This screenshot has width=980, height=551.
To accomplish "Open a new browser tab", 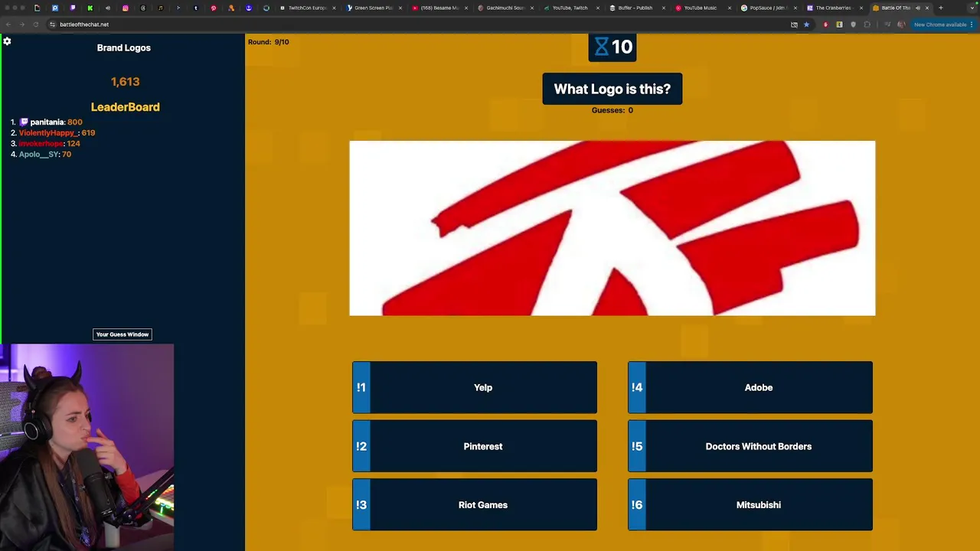I will [x=941, y=8].
